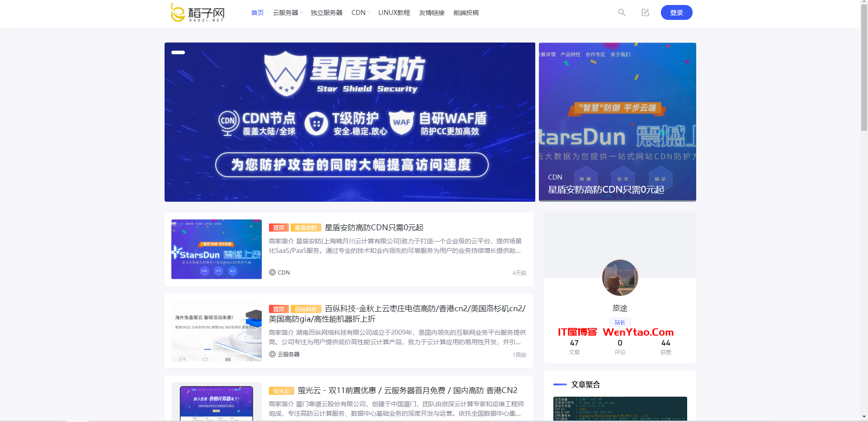868x422 pixels.
Task: Click the author avatar of 旅途
Action: point(620,278)
